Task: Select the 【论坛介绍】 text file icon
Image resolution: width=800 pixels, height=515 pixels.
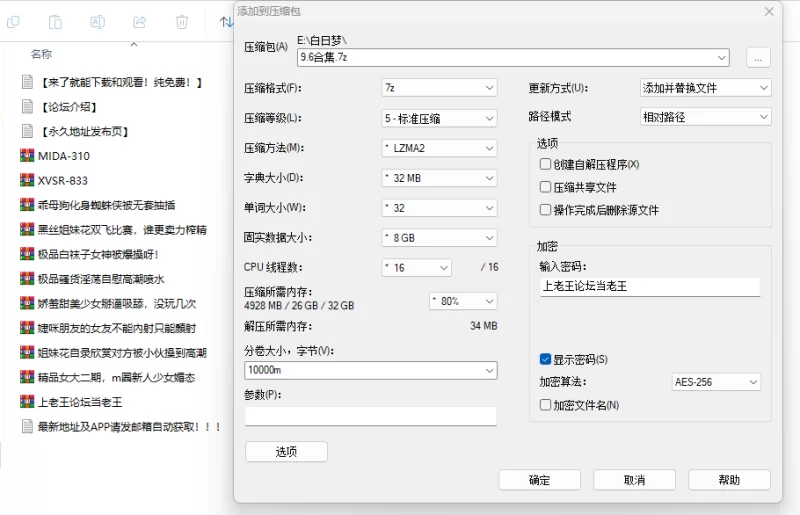Action: click(x=27, y=106)
